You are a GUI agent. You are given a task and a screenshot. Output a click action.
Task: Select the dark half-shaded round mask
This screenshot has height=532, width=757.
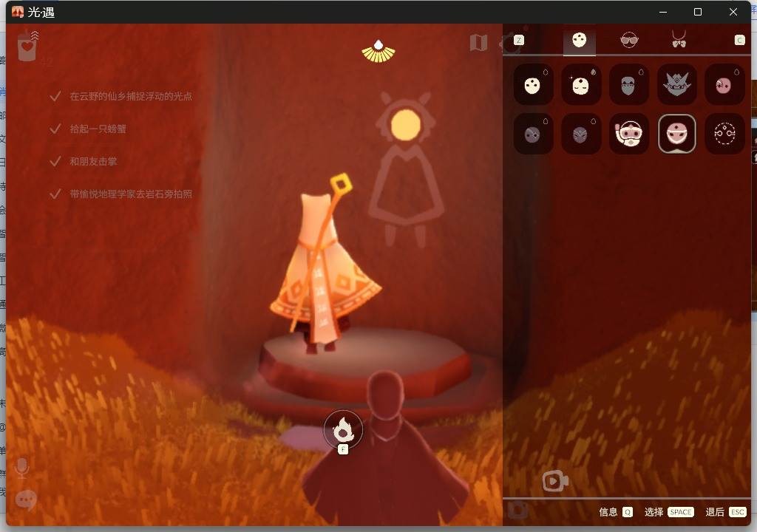click(x=533, y=134)
